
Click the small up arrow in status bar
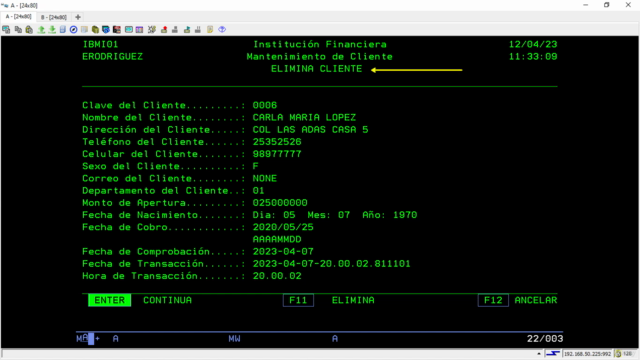tap(539, 353)
